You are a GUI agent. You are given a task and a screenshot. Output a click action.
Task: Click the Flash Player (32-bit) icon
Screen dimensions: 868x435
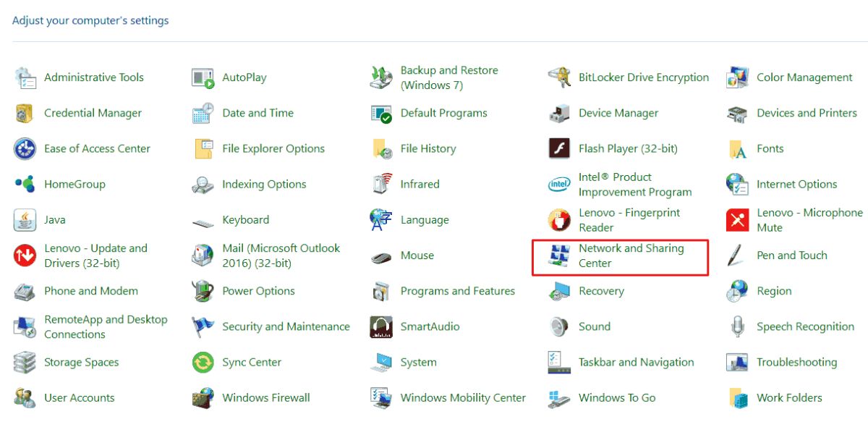tap(559, 149)
